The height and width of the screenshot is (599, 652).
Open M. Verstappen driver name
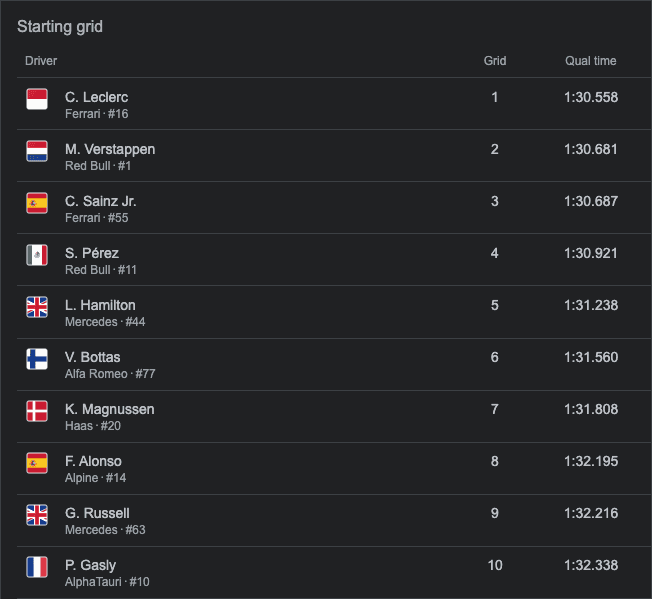tap(110, 149)
